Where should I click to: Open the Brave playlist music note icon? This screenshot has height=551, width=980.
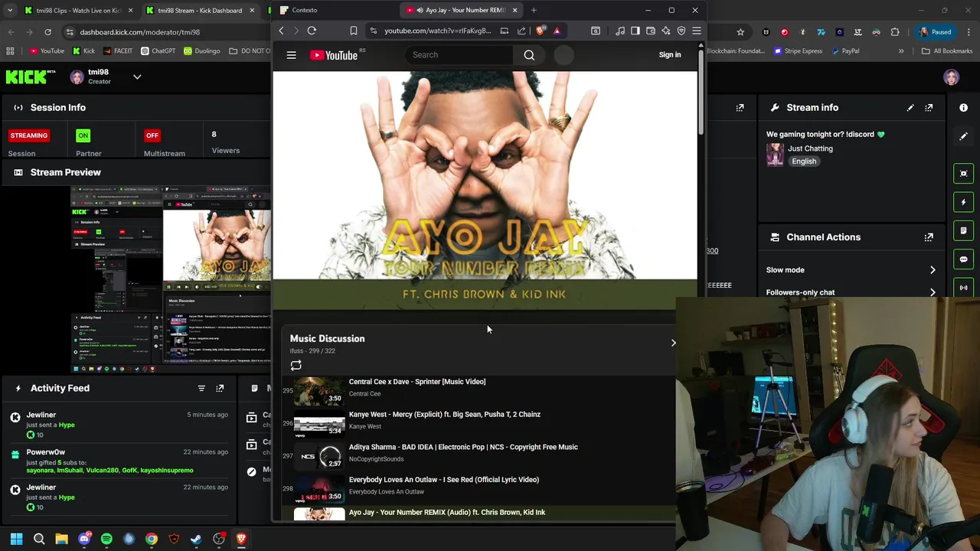(x=619, y=31)
